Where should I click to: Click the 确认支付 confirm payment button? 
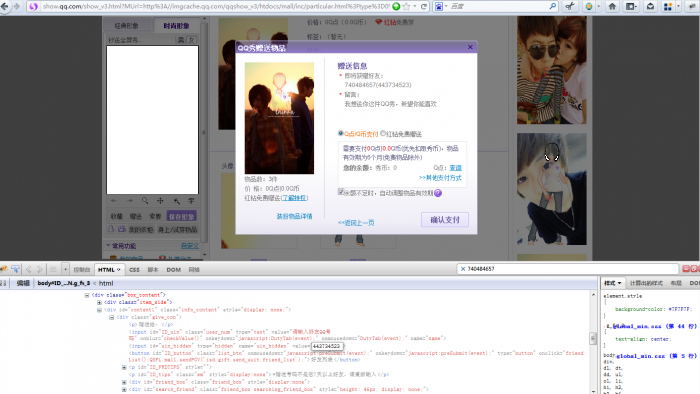(x=445, y=220)
